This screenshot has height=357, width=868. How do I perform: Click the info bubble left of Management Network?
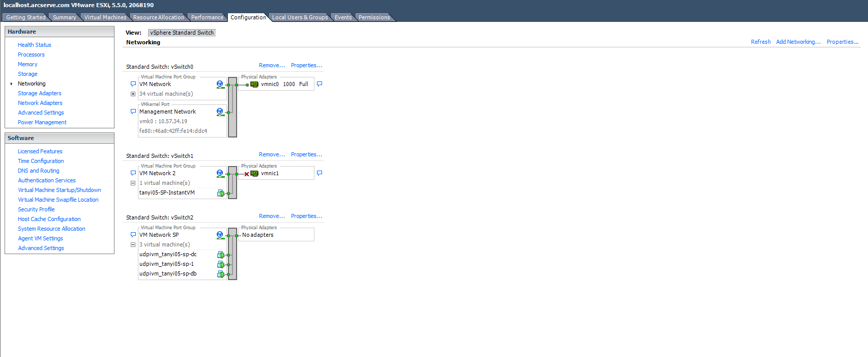[x=133, y=112]
